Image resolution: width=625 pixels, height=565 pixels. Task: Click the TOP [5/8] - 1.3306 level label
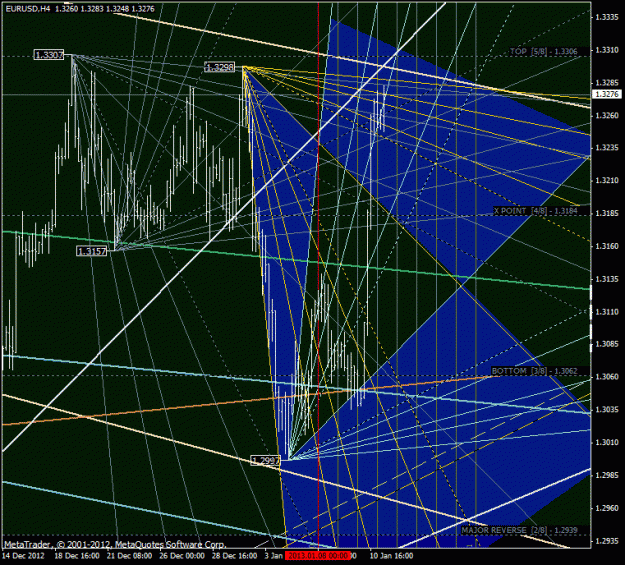click(x=543, y=51)
